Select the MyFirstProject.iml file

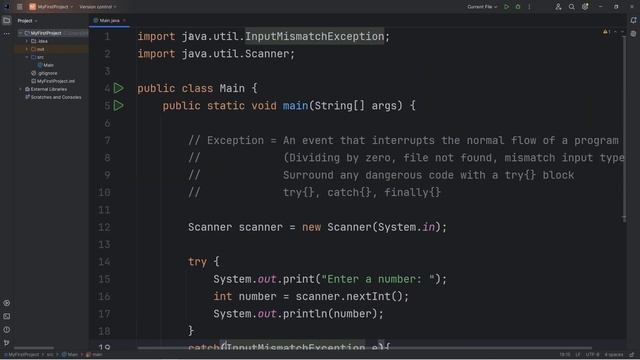(53, 81)
